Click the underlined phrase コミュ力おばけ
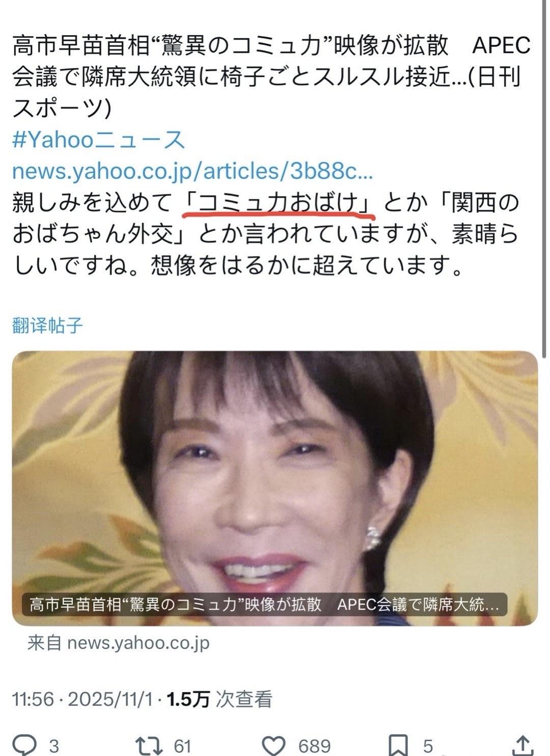The image size is (550, 756). (280, 203)
